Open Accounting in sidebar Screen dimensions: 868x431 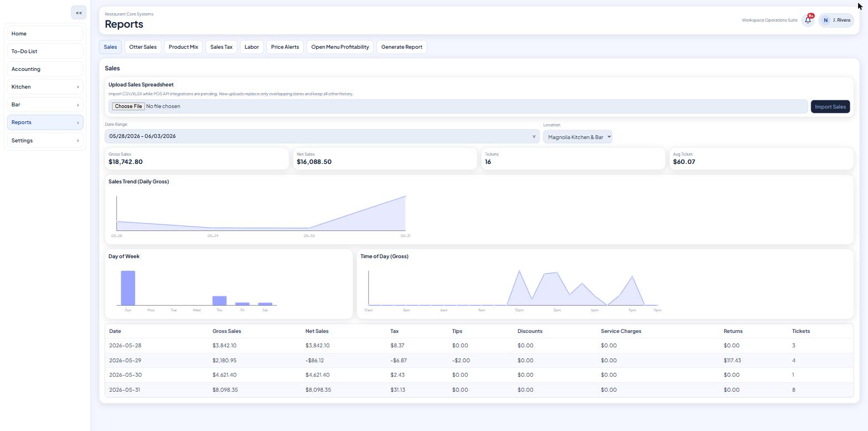[45, 69]
